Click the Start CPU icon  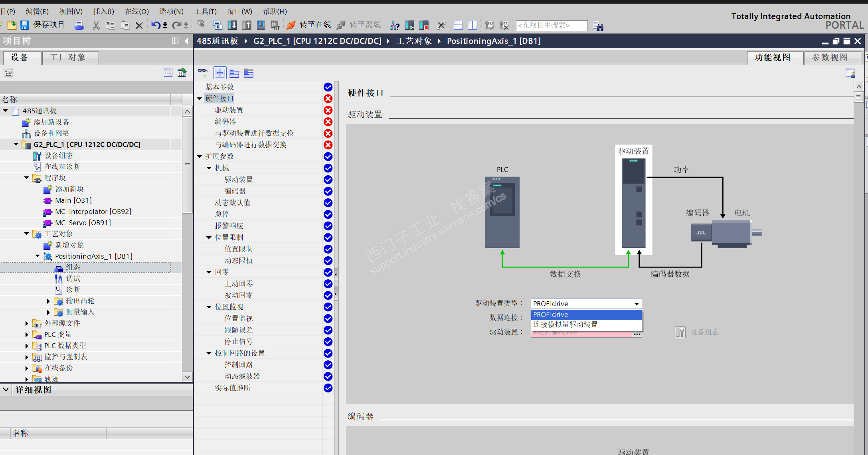(x=409, y=26)
